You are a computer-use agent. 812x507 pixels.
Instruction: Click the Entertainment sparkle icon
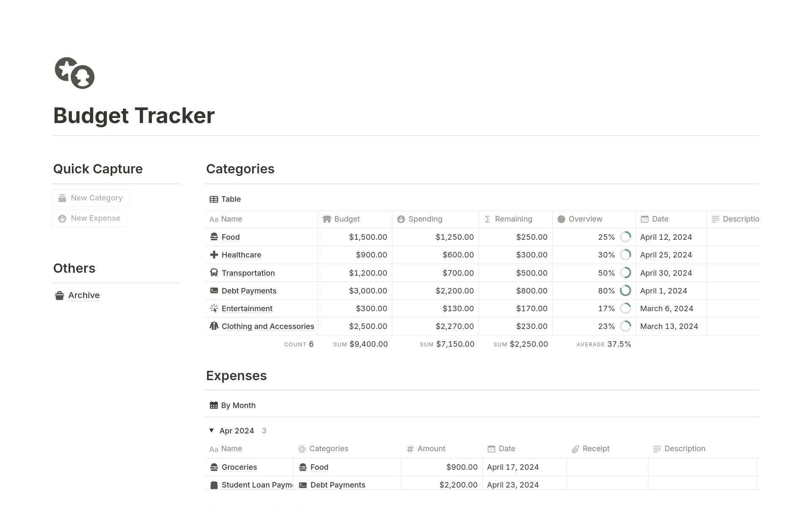[214, 308]
